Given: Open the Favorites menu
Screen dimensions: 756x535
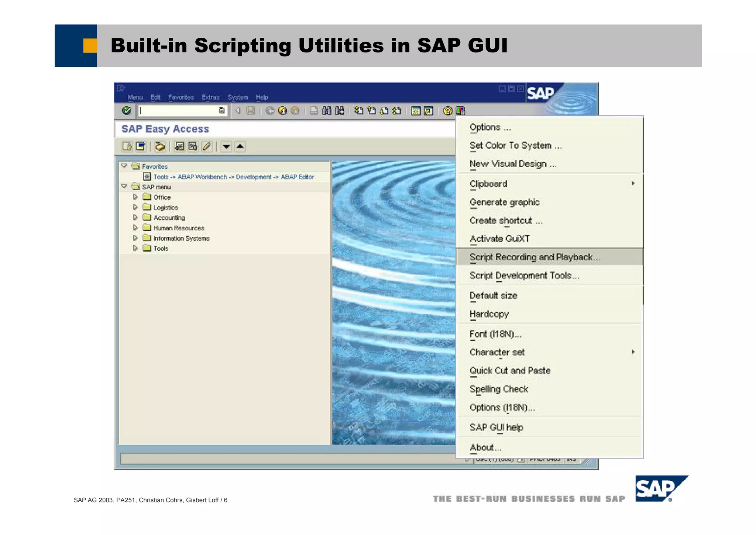Looking at the screenshot, I should point(181,97).
